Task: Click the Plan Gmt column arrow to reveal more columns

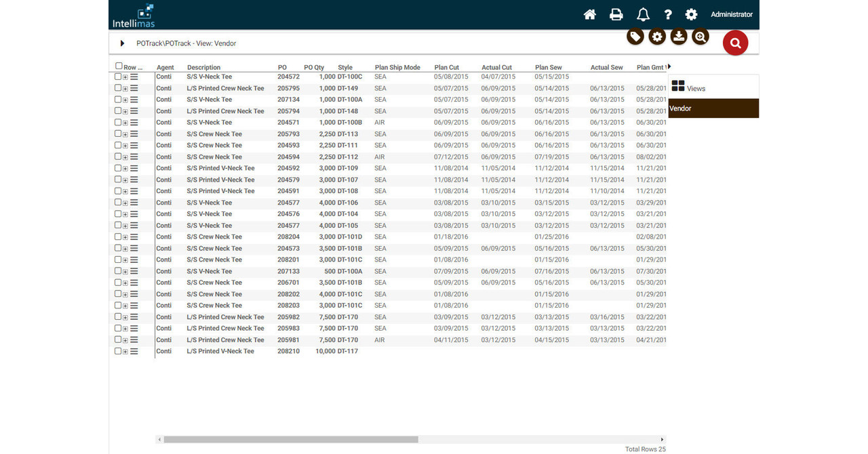Action: (669, 65)
